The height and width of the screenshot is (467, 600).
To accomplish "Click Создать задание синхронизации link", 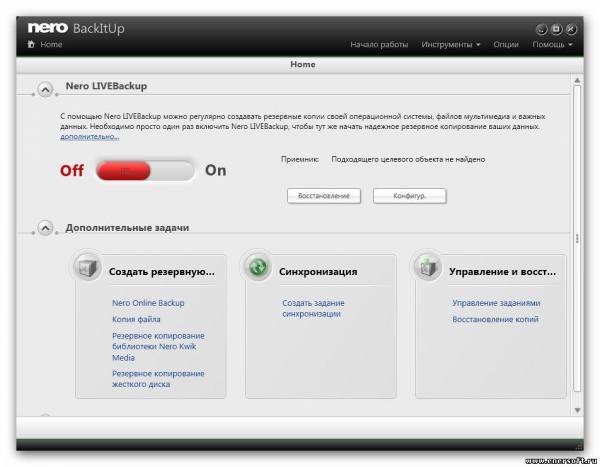I will click(x=313, y=308).
